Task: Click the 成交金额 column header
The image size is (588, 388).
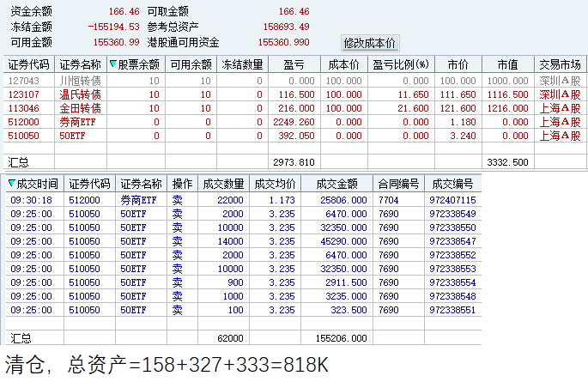Action: (336, 184)
